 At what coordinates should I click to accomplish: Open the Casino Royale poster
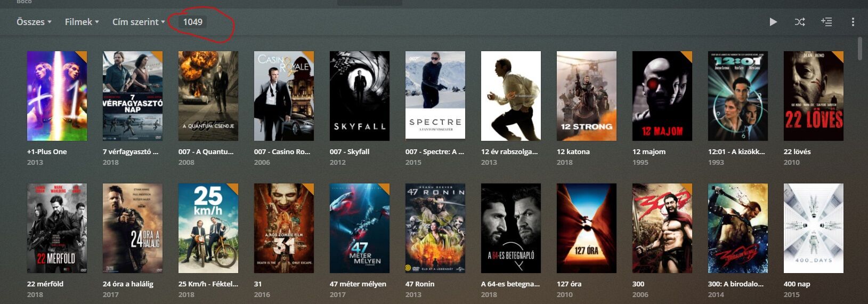tap(284, 96)
